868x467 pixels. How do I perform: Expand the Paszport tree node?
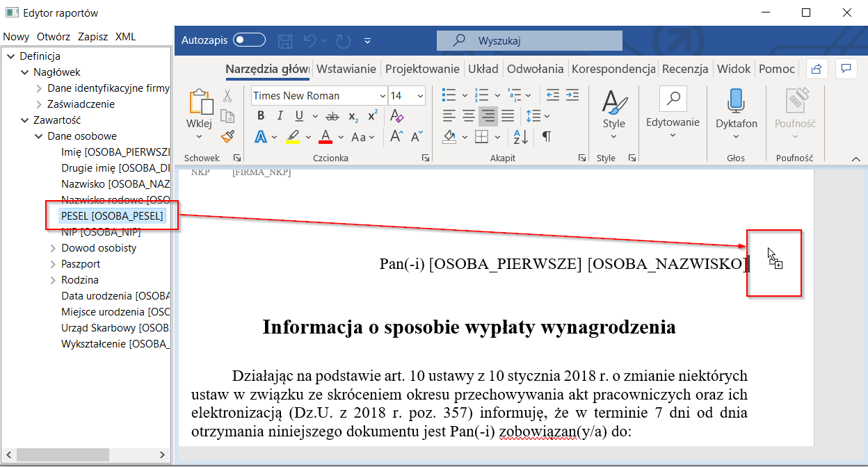[x=53, y=264]
